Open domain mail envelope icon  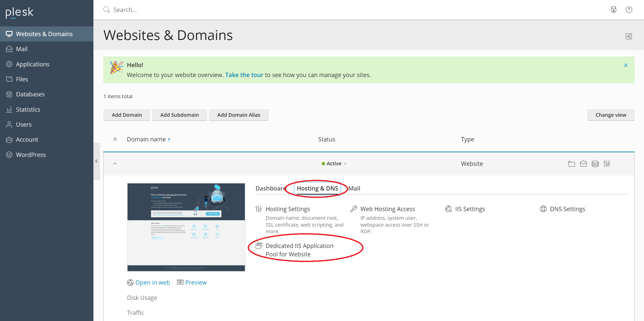point(583,164)
